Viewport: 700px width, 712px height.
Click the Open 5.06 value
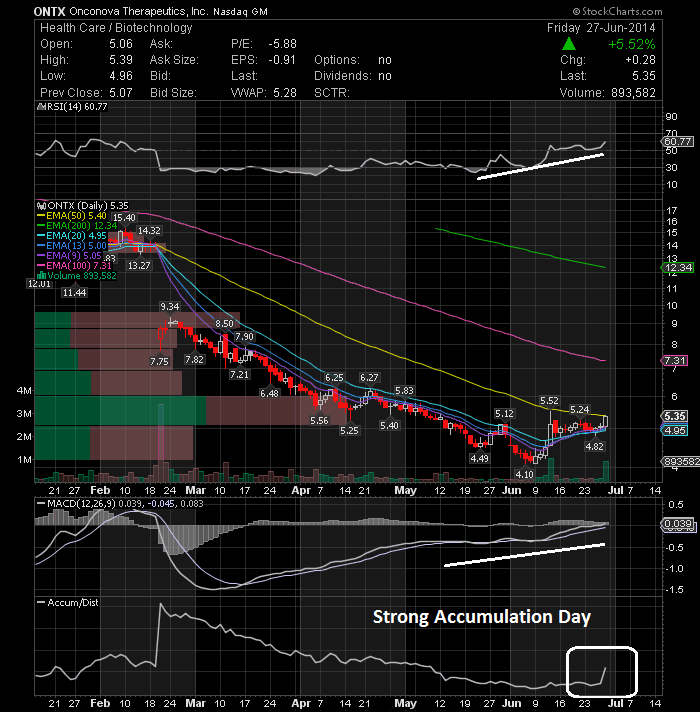(x=121, y=44)
